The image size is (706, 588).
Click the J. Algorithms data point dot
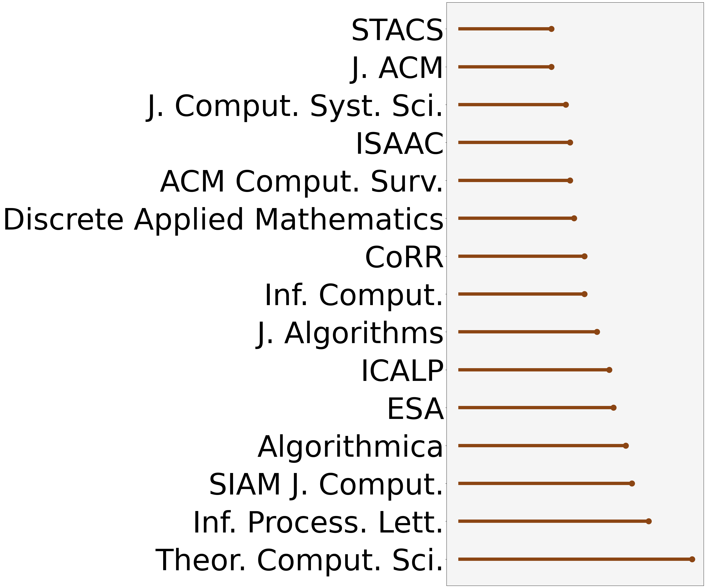click(x=597, y=332)
